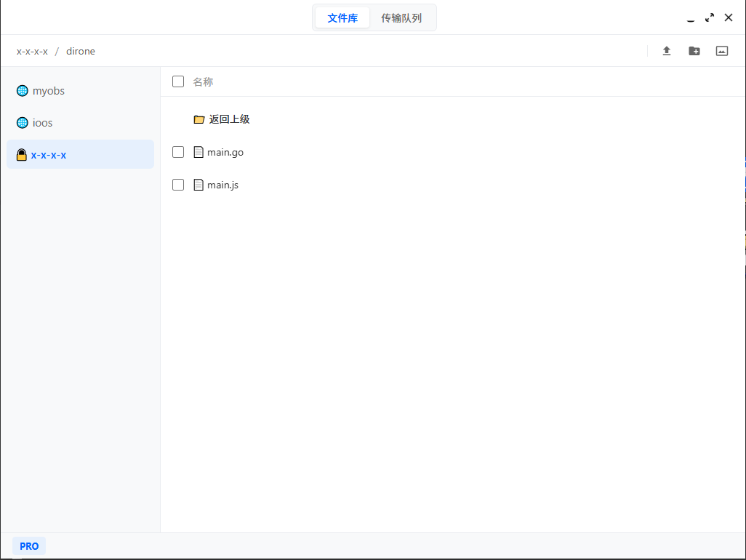Click the globe icon beside ioos
The width and height of the screenshot is (746, 560).
[x=23, y=123]
